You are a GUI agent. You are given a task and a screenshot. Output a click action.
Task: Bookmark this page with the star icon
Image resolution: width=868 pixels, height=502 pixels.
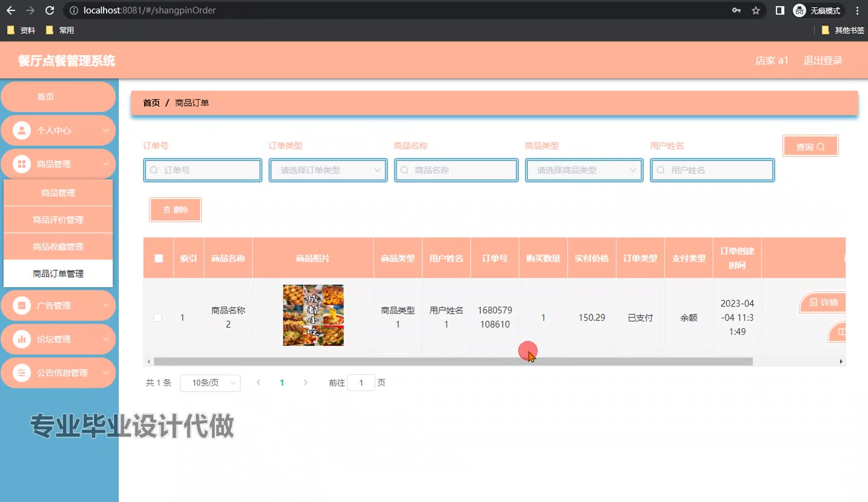(755, 10)
